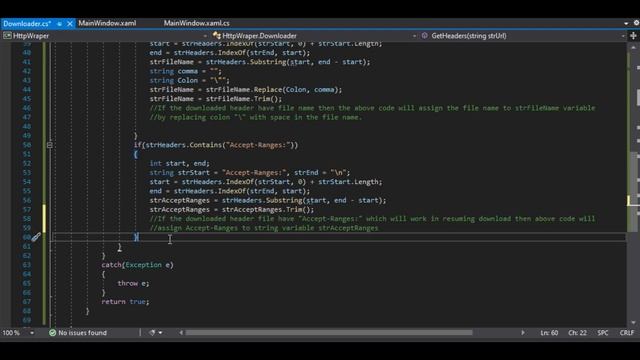Screen dimensions: 640x360
Task: Open the code cleanup dropdown arrow
Action: tap(160, 333)
